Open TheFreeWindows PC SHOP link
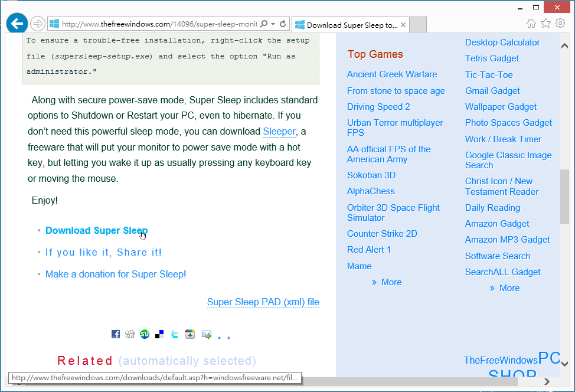This screenshot has width=575, height=392. [512, 364]
